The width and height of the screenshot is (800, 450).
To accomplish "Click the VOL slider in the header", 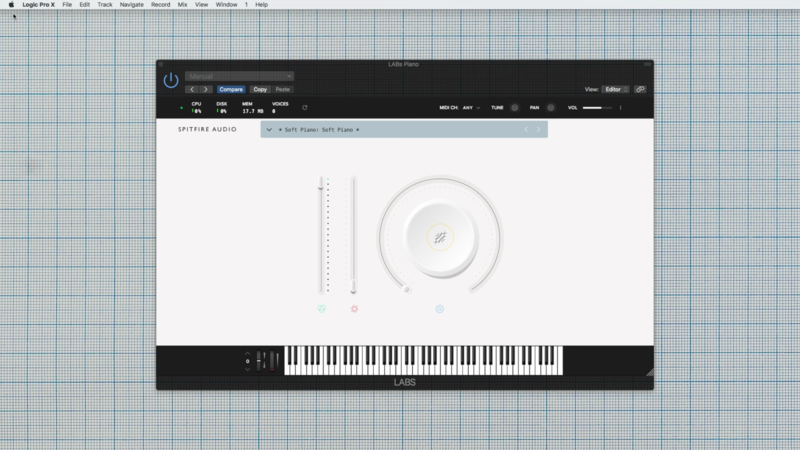I will (597, 107).
